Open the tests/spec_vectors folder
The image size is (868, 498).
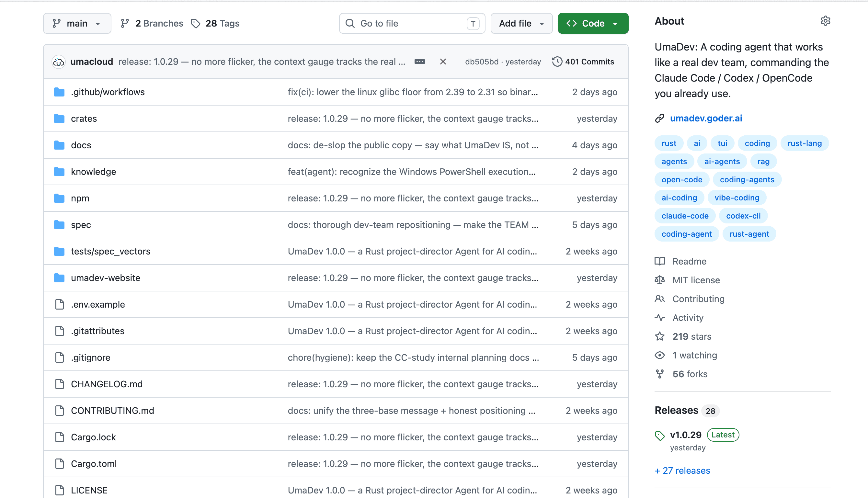110,251
